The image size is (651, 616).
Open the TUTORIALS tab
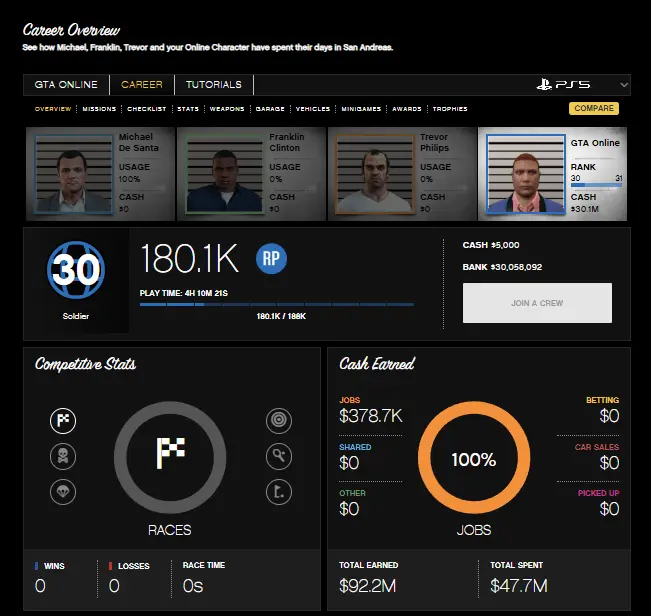214,85
